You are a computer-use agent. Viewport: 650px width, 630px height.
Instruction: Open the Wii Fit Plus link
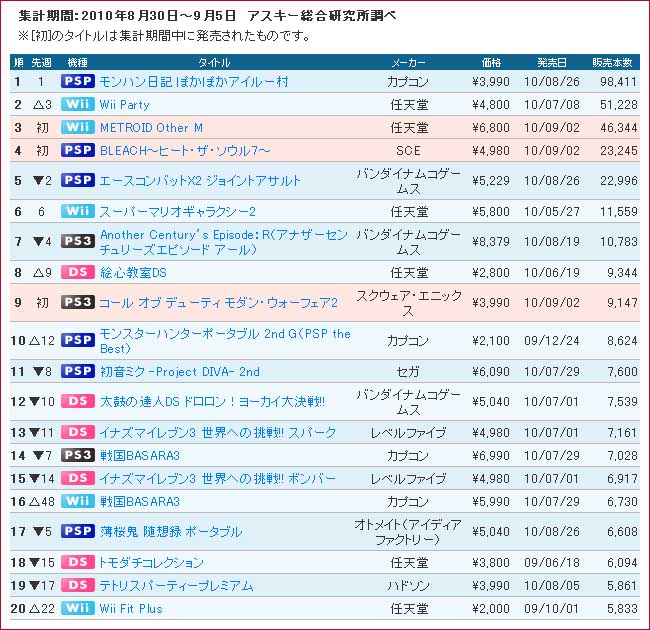pyautogui.click(x=131, y=609)
